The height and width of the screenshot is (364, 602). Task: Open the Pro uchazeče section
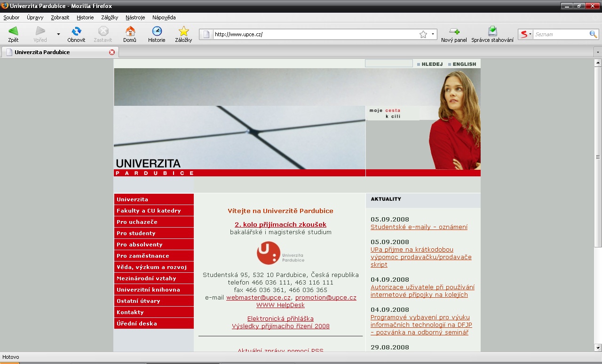[154, 222]
